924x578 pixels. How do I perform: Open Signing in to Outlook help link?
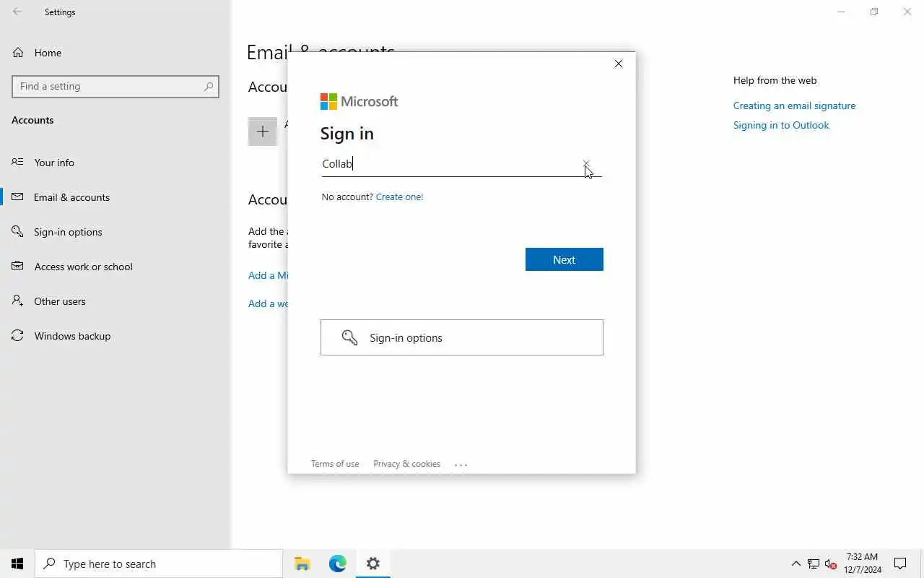[781, 125]
